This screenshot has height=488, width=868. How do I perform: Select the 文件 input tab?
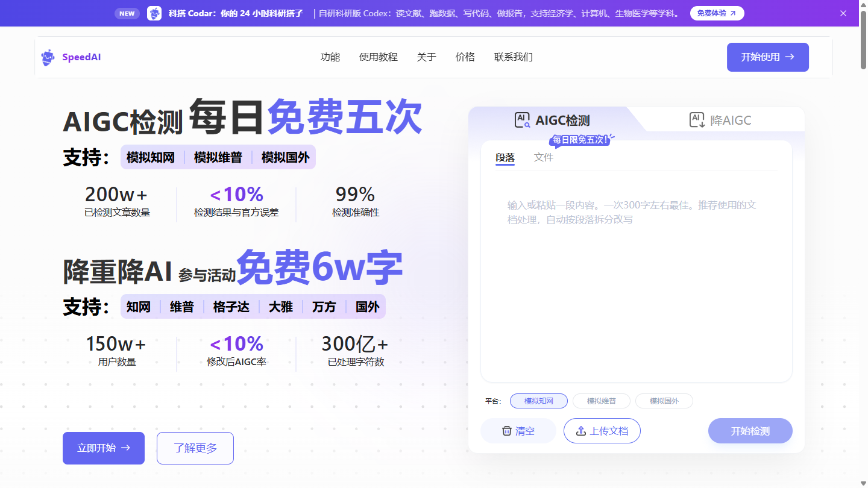[544, 158]
